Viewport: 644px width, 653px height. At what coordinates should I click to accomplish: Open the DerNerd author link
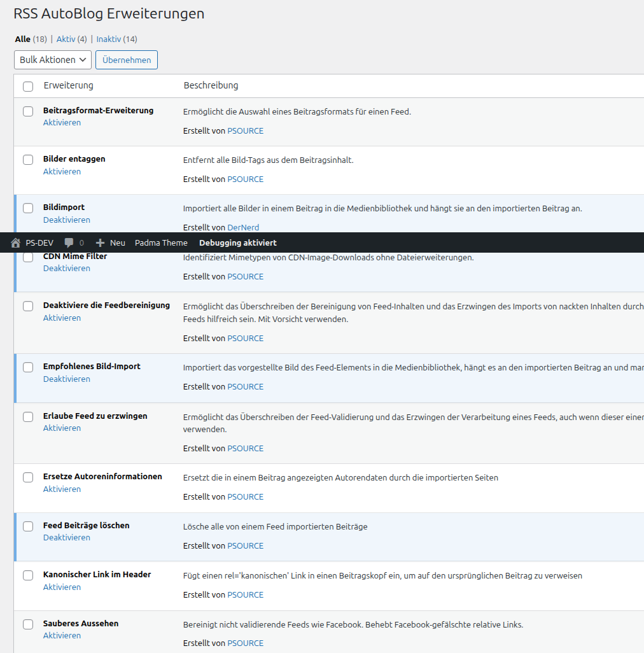[x=243, y=227]
